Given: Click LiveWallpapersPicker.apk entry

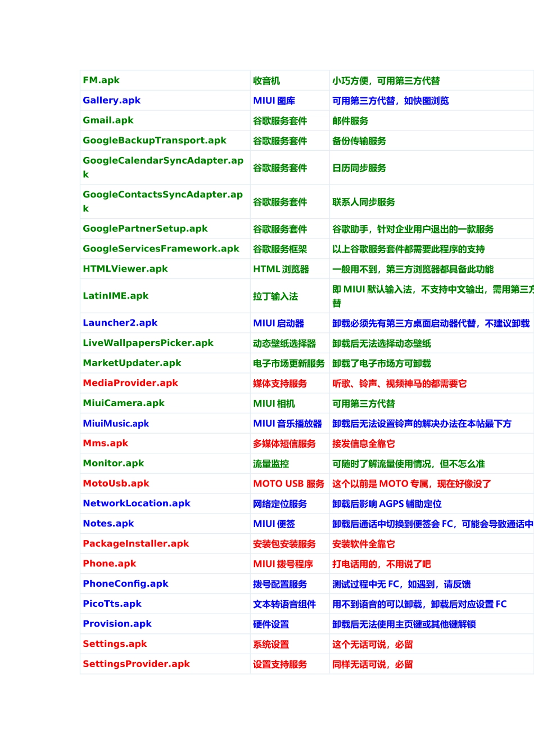Looking at the screenshot, I should pyautogui.click(x=148, y=343).
